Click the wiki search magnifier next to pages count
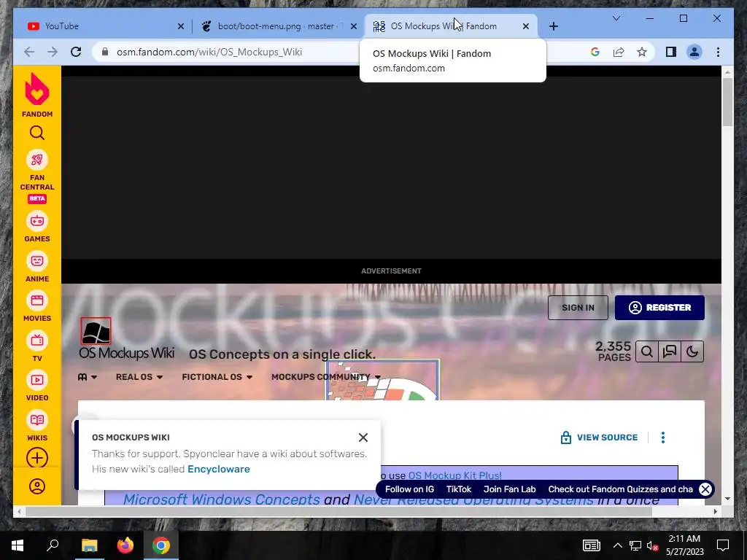This screenshot has width=747, height=560. pos(647,352)
